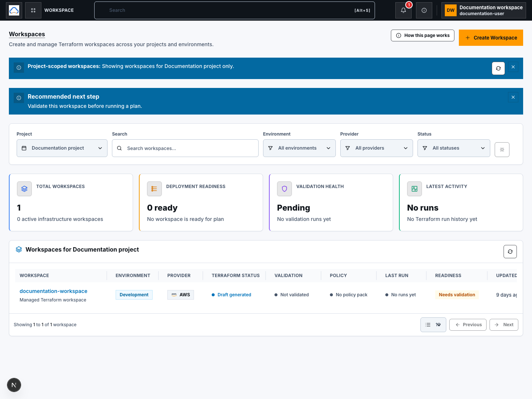Go to the Previous page
This screenshot has height=399, width=532.
coord(468,325)
